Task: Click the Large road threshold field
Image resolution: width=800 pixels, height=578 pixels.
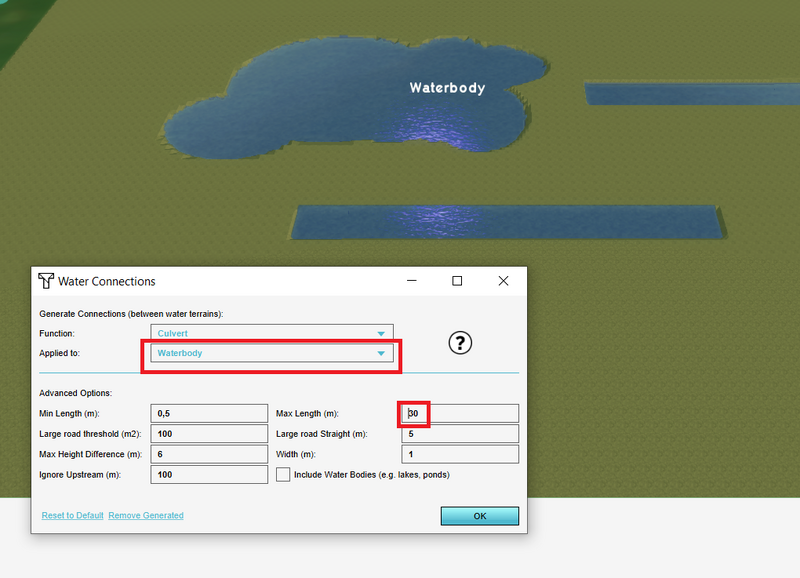Action: pos(208,433)
